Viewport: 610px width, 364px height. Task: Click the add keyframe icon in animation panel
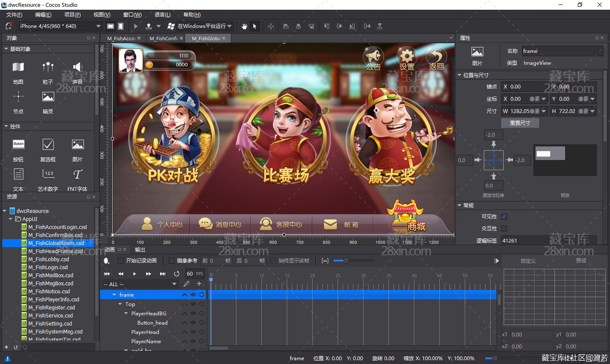coord(107,261)
